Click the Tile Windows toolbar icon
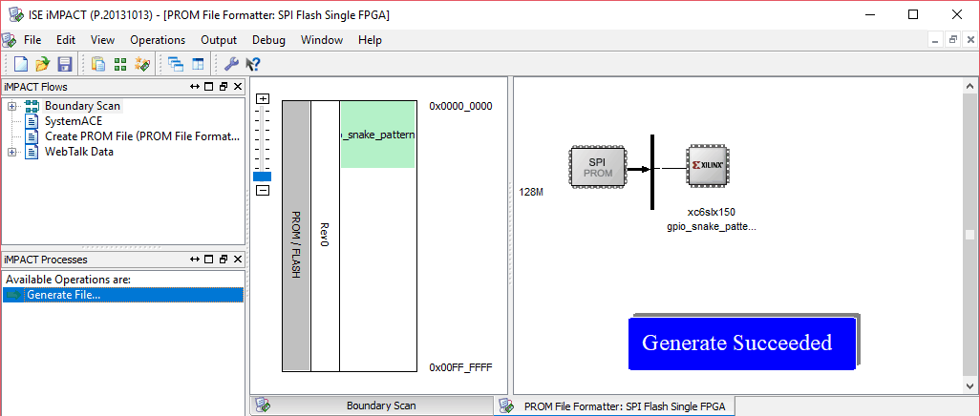The height and width of the screenshot is (416, 980). coord(199,65)
